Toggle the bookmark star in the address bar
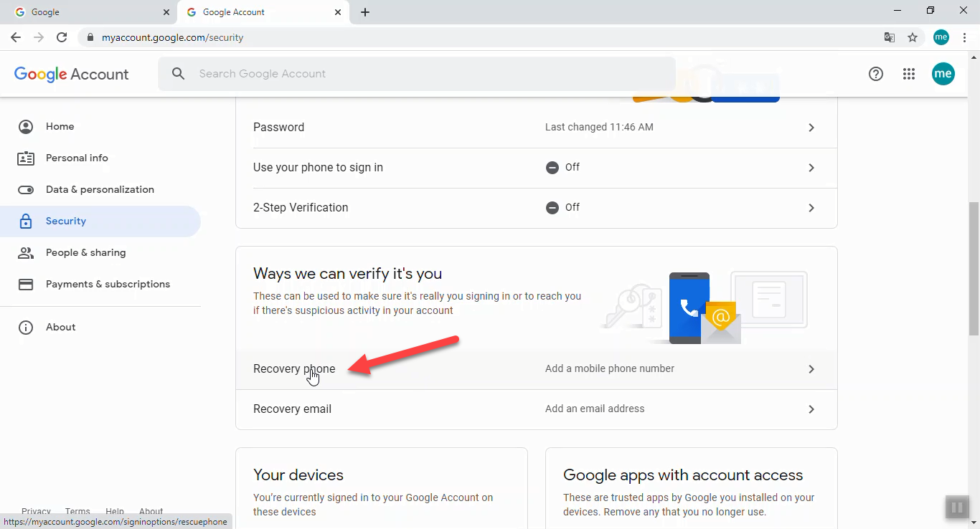The height and width of the screenshot is (529, 980). coord(912,37)
